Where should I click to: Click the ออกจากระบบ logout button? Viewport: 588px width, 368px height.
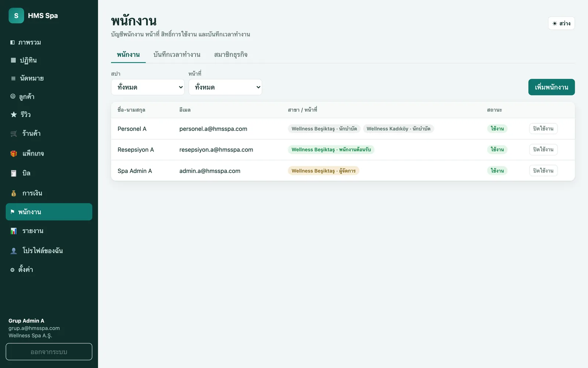click(x=49, y=352)
